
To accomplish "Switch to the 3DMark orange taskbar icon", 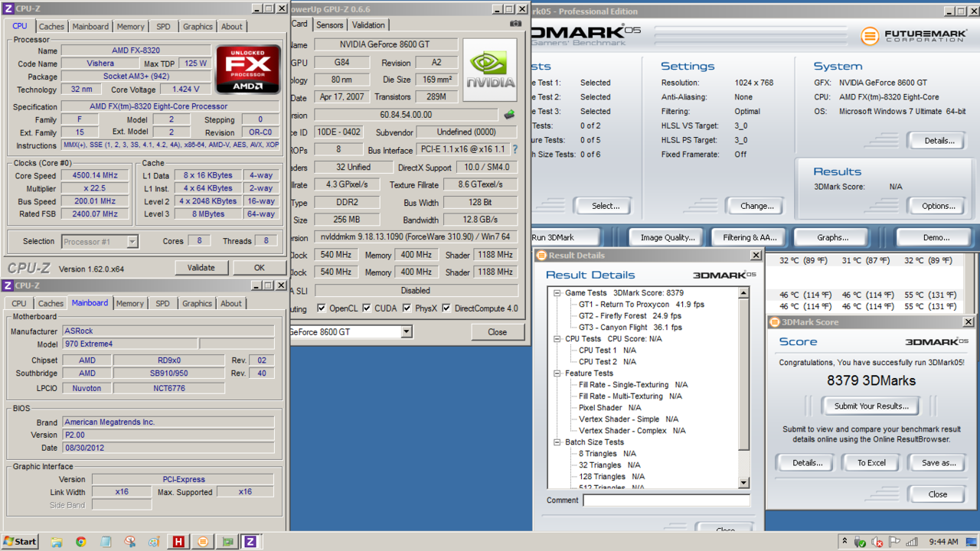I will coord(203,542).
